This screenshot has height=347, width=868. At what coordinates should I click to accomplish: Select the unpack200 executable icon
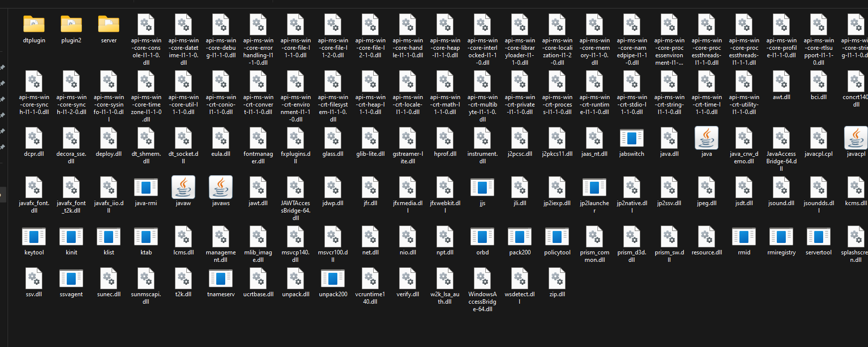click(333, 278)
